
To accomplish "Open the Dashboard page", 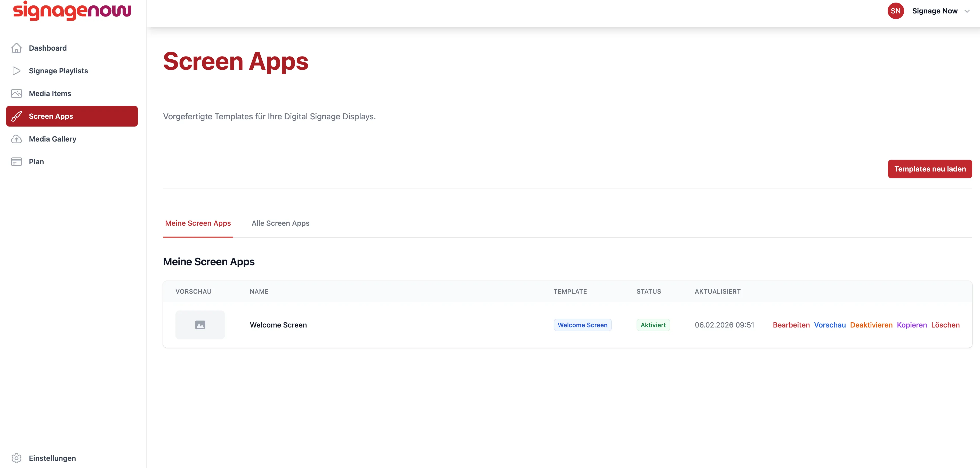I will 72,48.
